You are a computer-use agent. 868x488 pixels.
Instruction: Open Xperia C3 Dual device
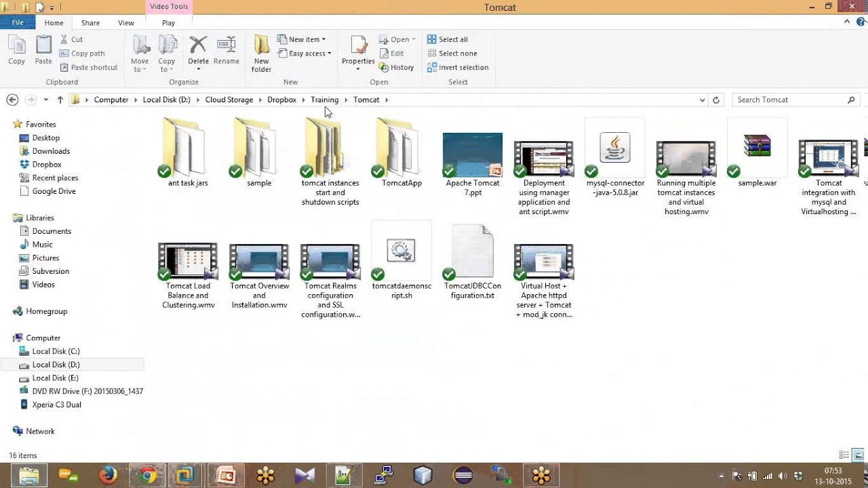(56, 405)
